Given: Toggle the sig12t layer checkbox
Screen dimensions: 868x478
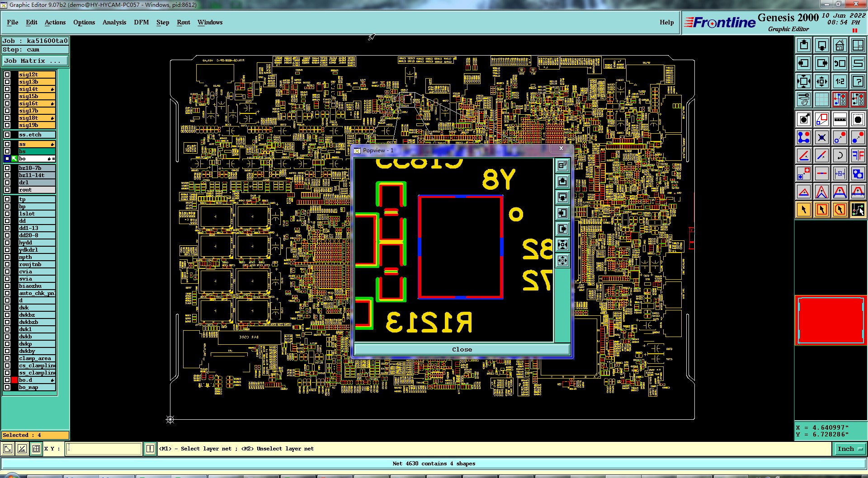Looking at the screenshot, I should [7, 75].
